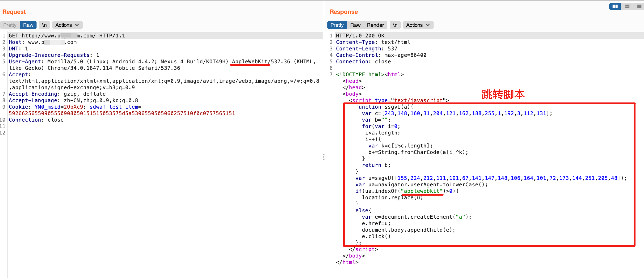The width and height of the screenshot is (644, 278).
Task: Click the String.fromCharCode line
Action: click(418, 152)
